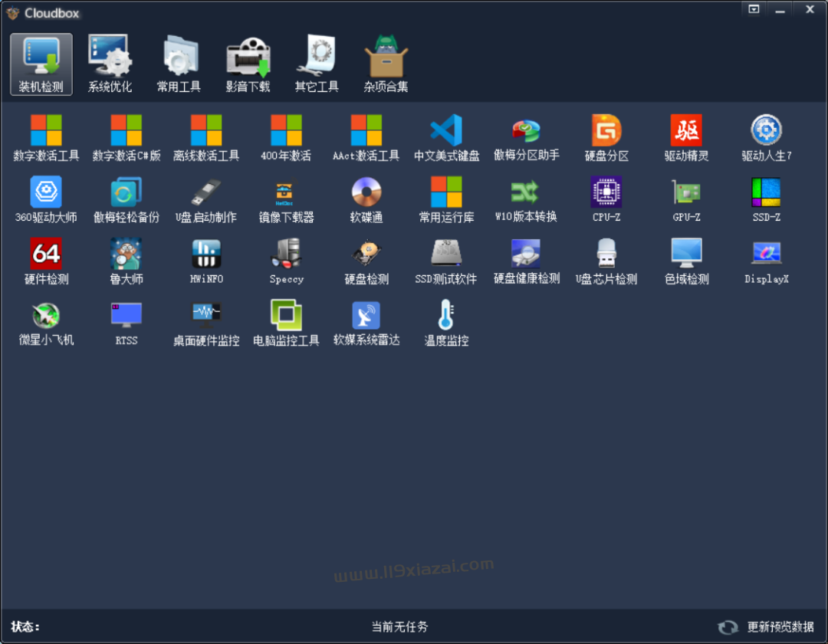Open the 系统优化 tab
Screen dimensions: 828x644
(110, 64)
